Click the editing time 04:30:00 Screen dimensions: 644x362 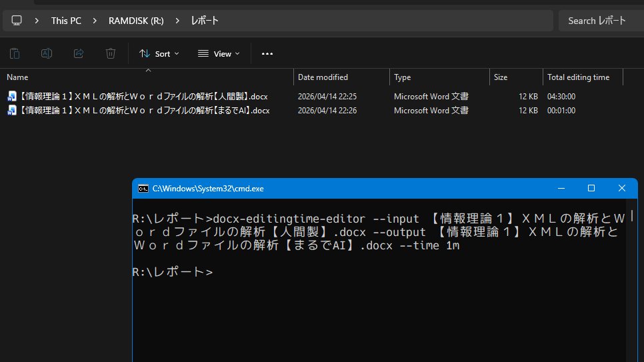tap(561, 97)
